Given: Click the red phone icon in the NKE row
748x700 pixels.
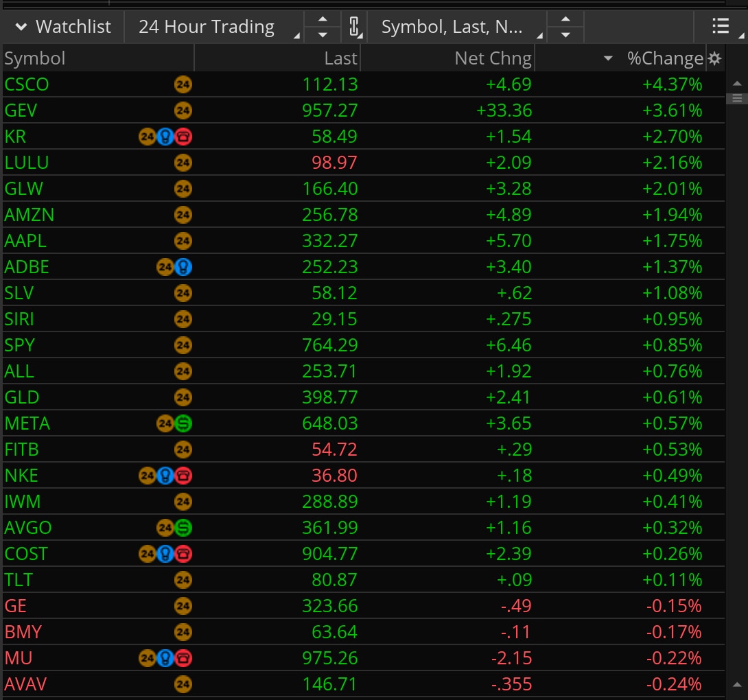Looking at the screenshot, I should pos(183,476).
